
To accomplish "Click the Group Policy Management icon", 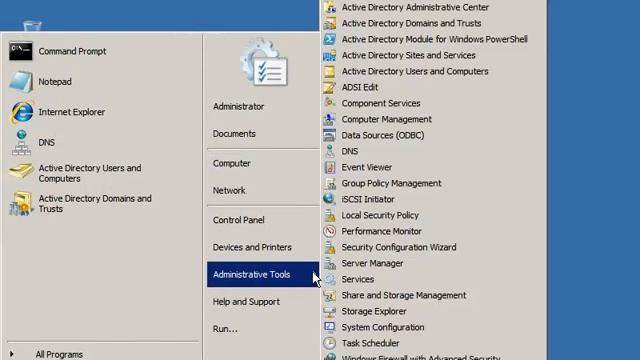I will click(x=329, y=183).
